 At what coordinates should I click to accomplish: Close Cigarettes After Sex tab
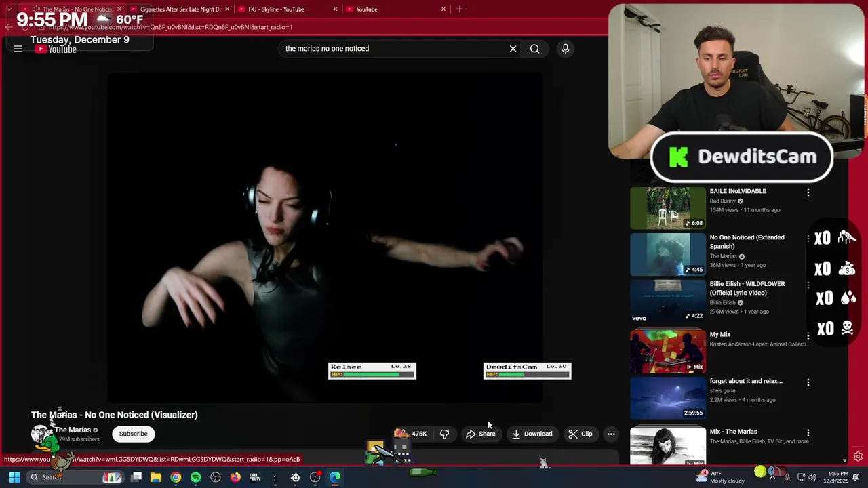coord(227,9)
